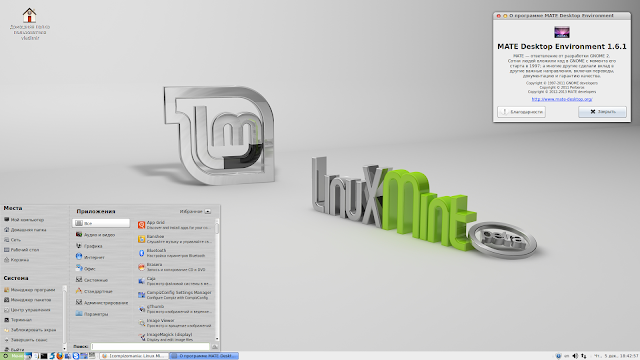640x360 pixels.
Task: Launch Brasero disc burner from list
Action: point(176,267)
